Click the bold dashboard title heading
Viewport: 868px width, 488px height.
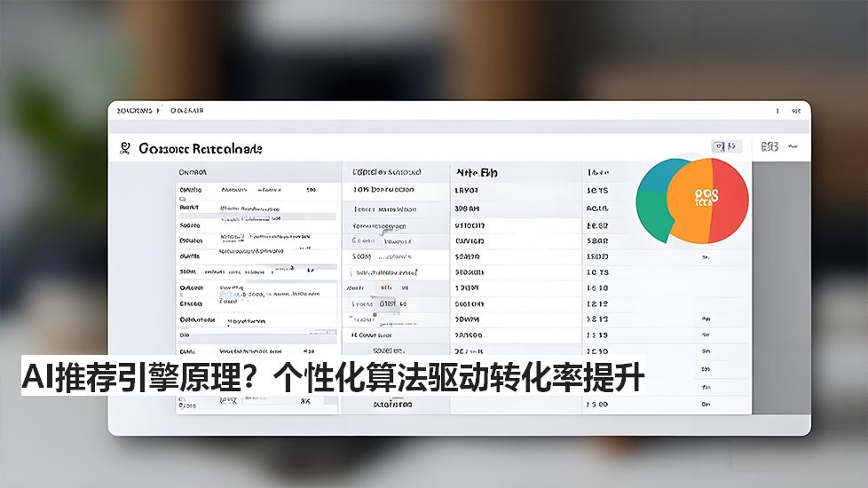(201, 148)
